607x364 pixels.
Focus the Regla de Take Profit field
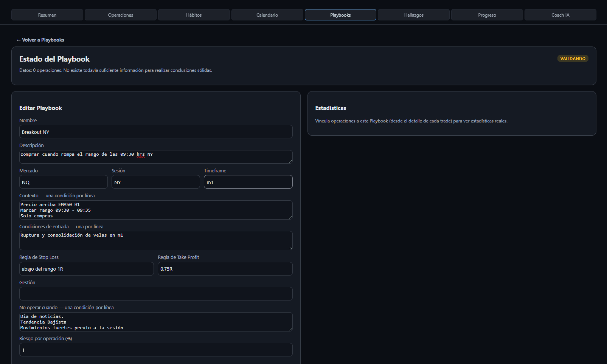tap(225, 269)
